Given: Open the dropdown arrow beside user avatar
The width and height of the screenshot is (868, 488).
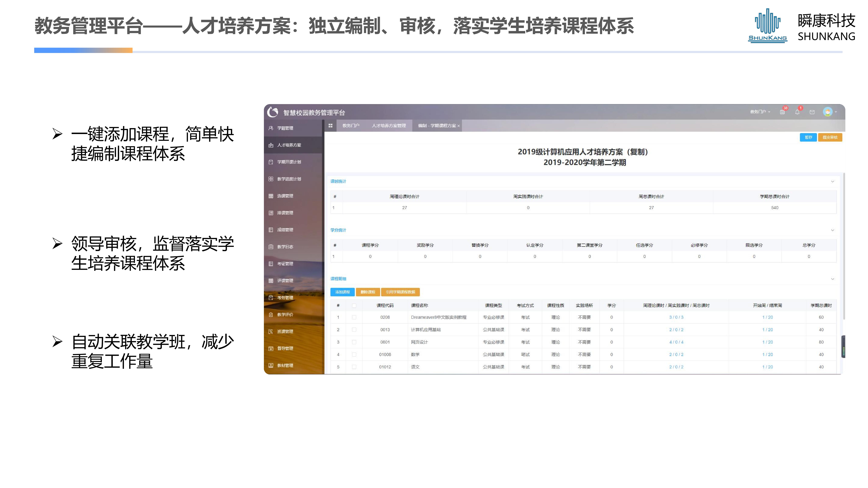Looking at the screenshot, I should click(836, 112).
